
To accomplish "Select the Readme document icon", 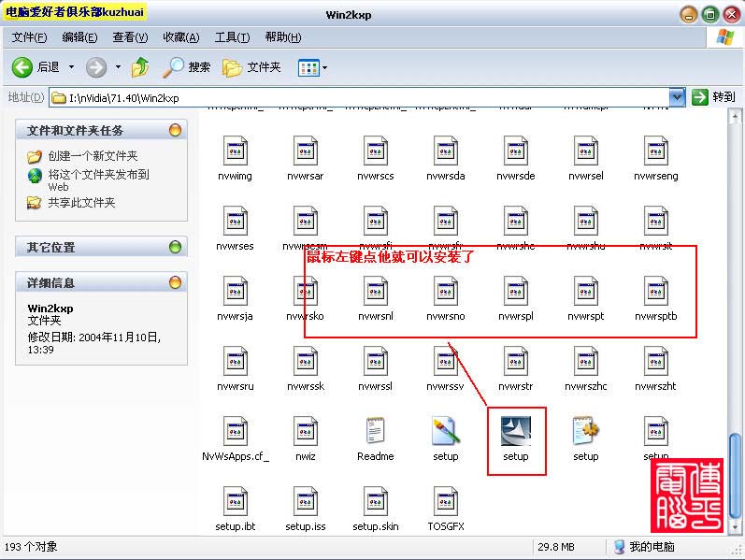I will (376, 430).
